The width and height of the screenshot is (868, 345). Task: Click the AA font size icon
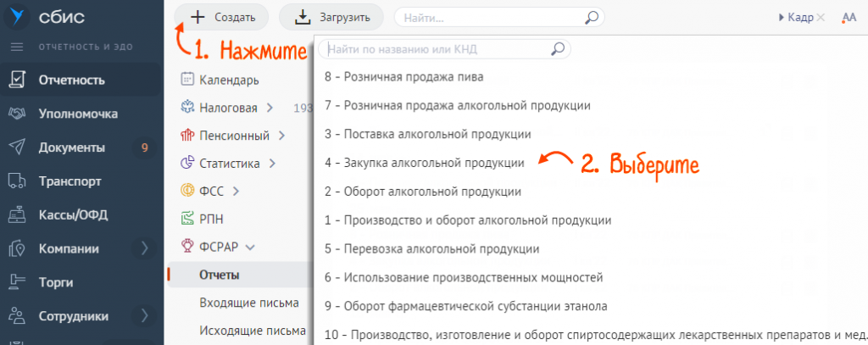849,18
